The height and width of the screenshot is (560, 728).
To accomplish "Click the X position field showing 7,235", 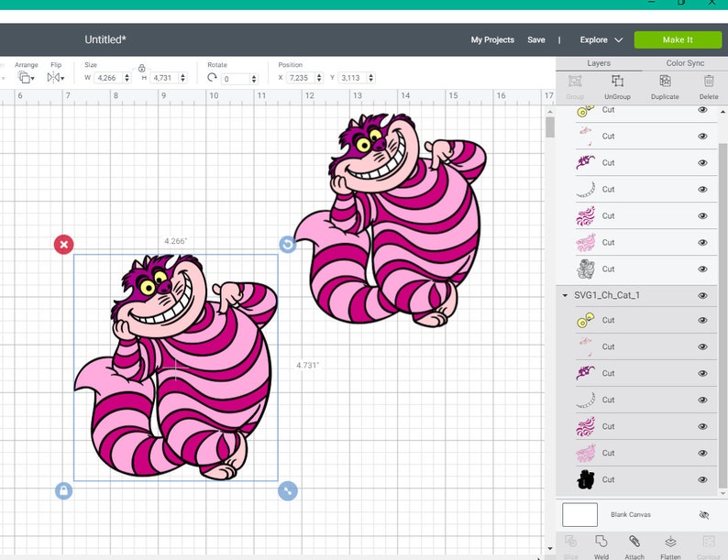I will (301, 78).
